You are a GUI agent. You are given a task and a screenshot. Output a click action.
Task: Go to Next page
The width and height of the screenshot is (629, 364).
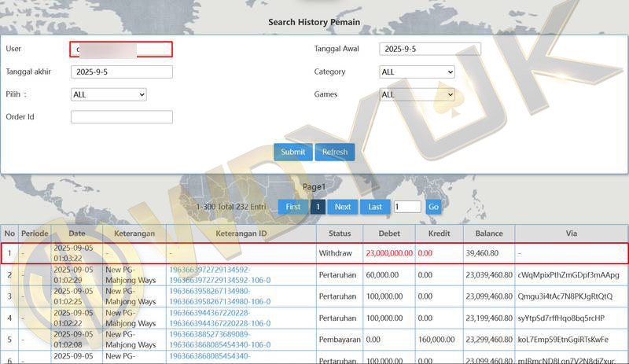point(343,207)
